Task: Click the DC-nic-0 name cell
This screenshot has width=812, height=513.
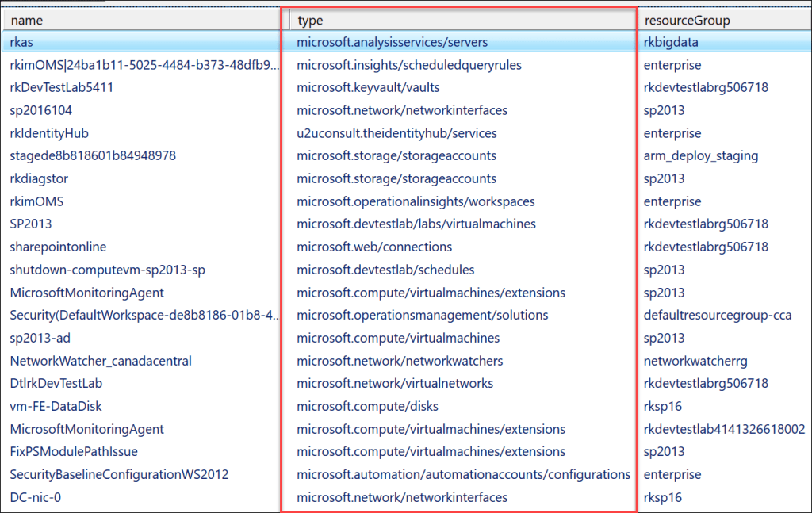Action: click(37, 497)
